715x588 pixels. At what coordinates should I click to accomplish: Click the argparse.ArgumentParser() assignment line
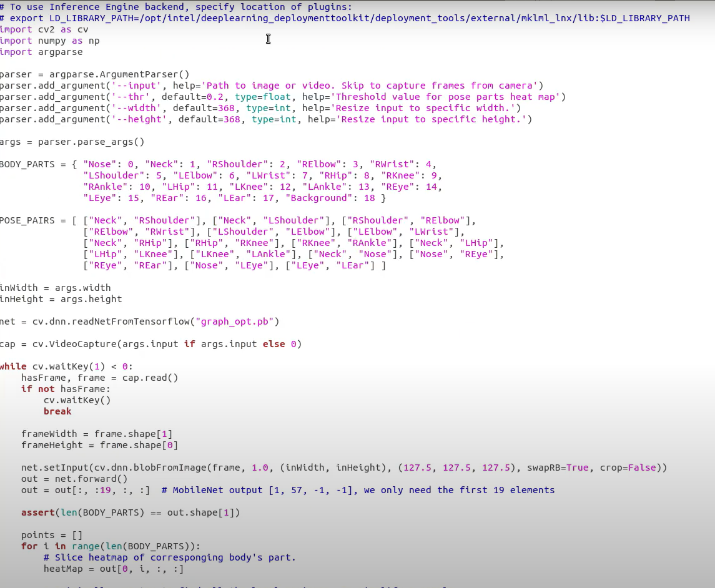[94, 74]
